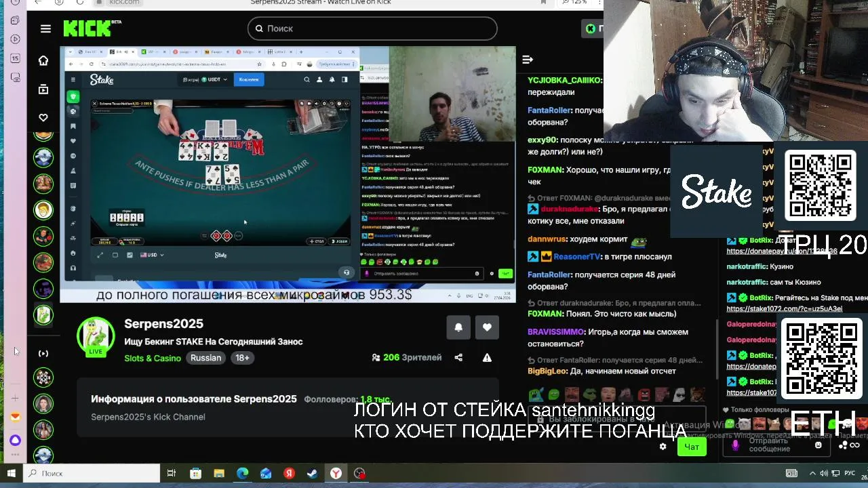The height and width of the screenshot is (488, 868).
Task: Share the stream via share icon
Action: [x=458, y=357]
